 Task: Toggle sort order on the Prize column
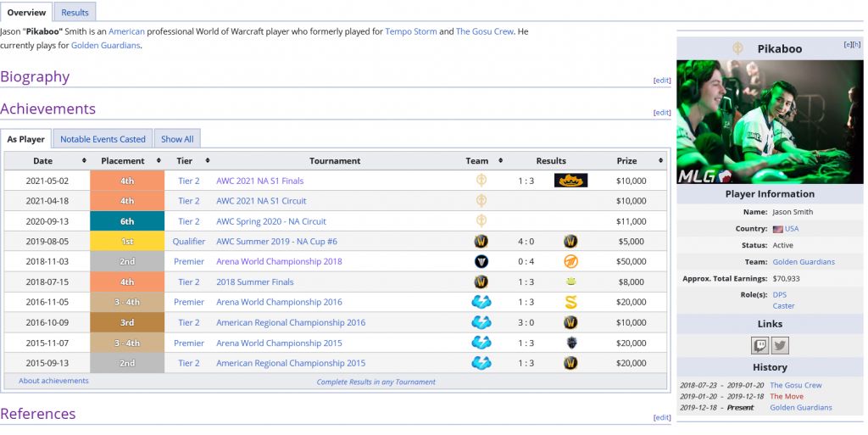[661, 160]
